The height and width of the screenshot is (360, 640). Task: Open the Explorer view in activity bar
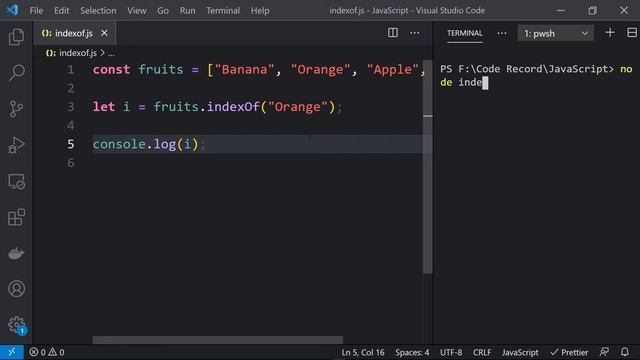[16, 37]
